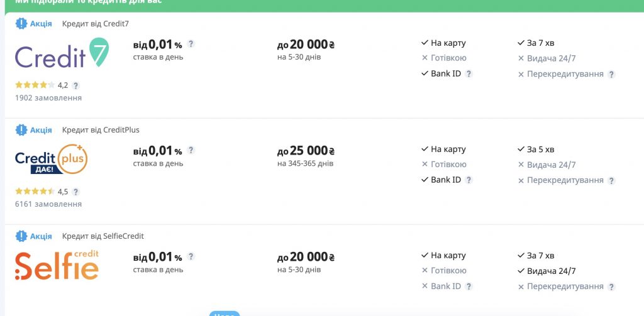Click the SelfieCredit logo
This screenshot has width=644, height=316.
pos(57,266)
